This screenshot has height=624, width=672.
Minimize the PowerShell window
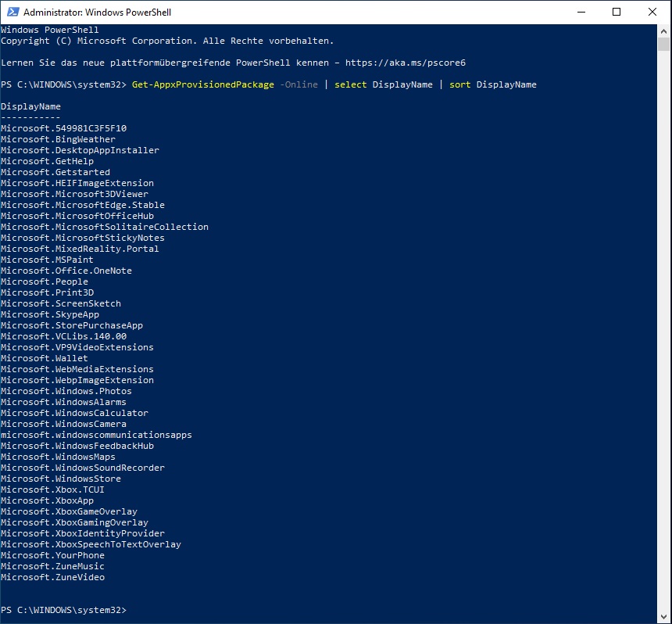pos(581,12)
